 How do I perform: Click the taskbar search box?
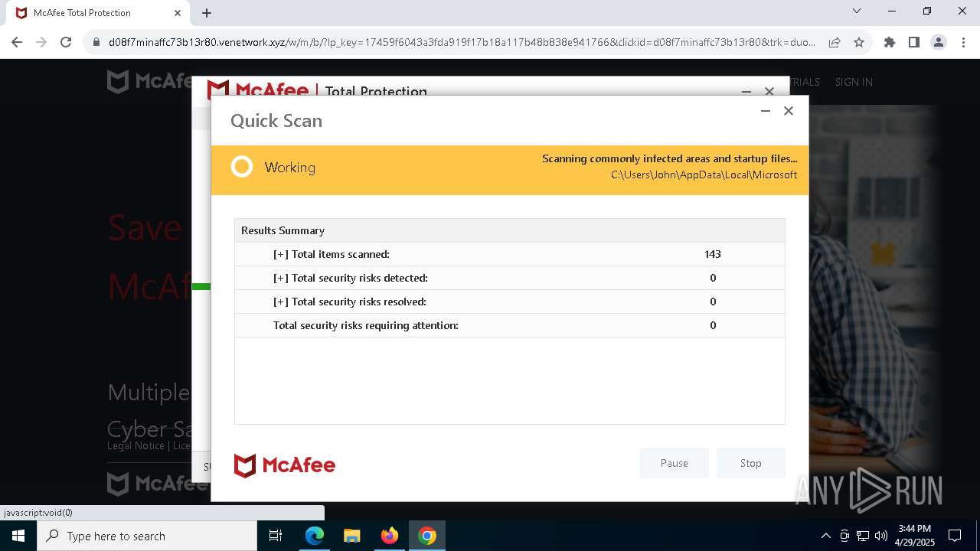tap(147, 536)
